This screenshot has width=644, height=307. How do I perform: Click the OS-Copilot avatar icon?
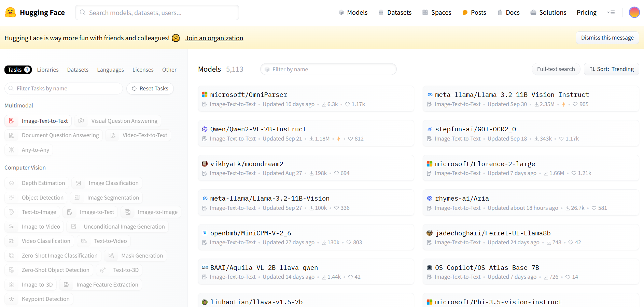(430, 267)
